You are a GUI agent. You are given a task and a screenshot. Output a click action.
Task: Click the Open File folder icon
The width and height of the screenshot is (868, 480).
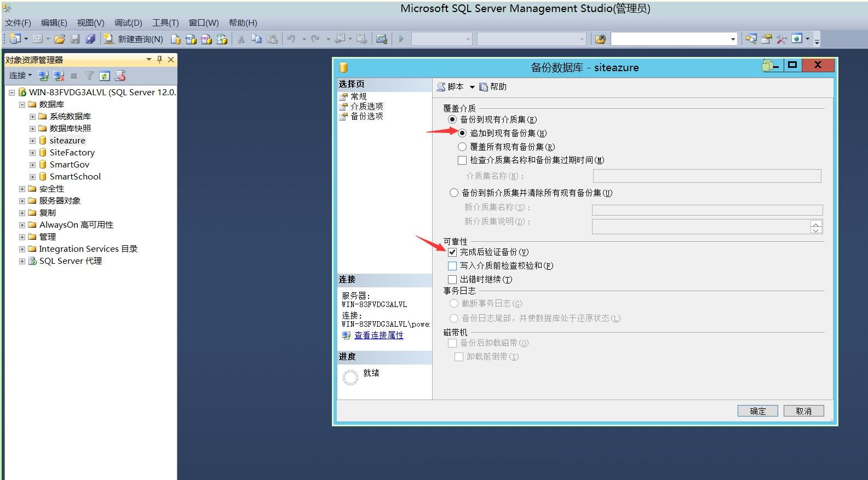click(x=60, y=39)
